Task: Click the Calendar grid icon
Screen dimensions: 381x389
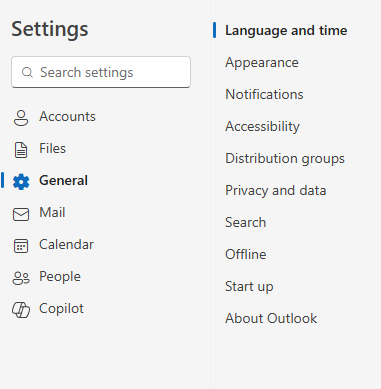Action: pyautogui.click(x=21, y=246)
